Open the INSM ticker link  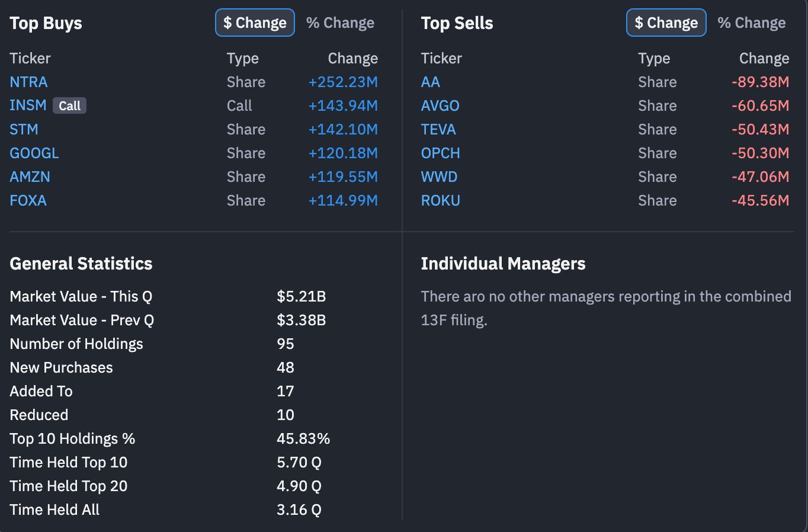[x=28, y=105]
